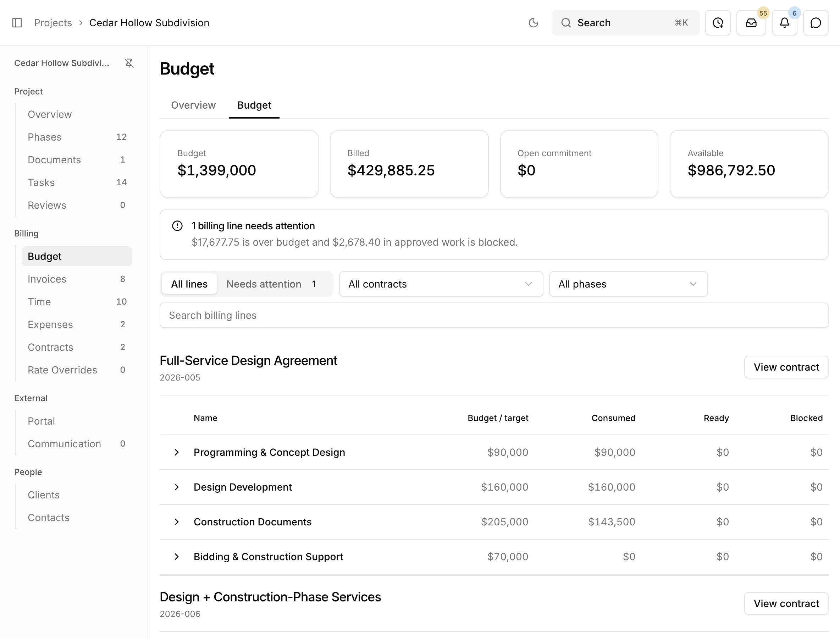
Task: Go to Projects breadcrumb link
Action: click(x=53, y=23)
